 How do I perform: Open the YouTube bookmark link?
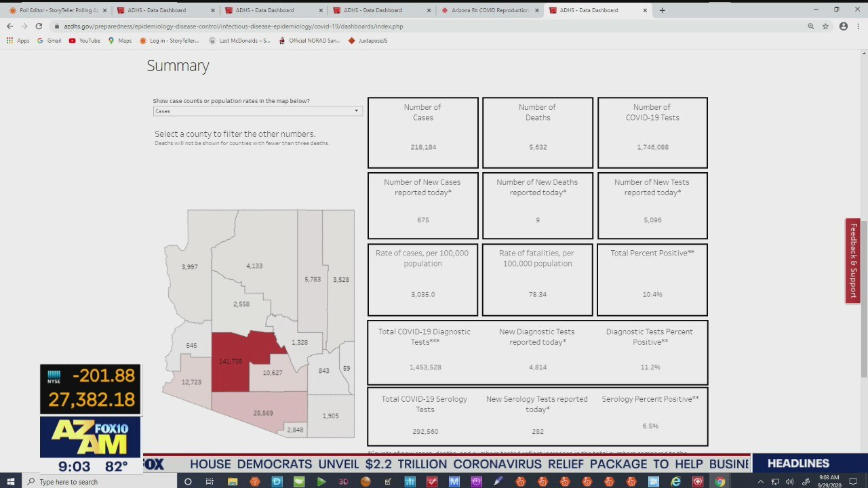[x=84, y=41]
